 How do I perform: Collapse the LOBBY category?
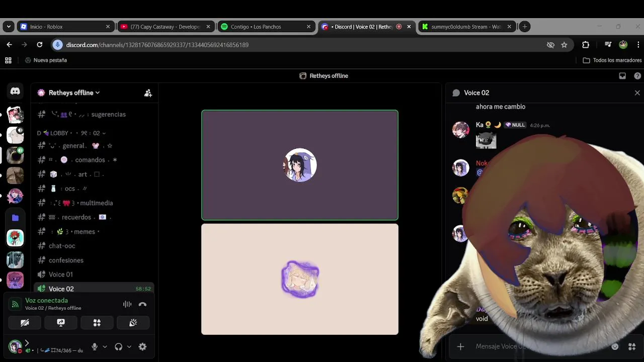[71, 133]
